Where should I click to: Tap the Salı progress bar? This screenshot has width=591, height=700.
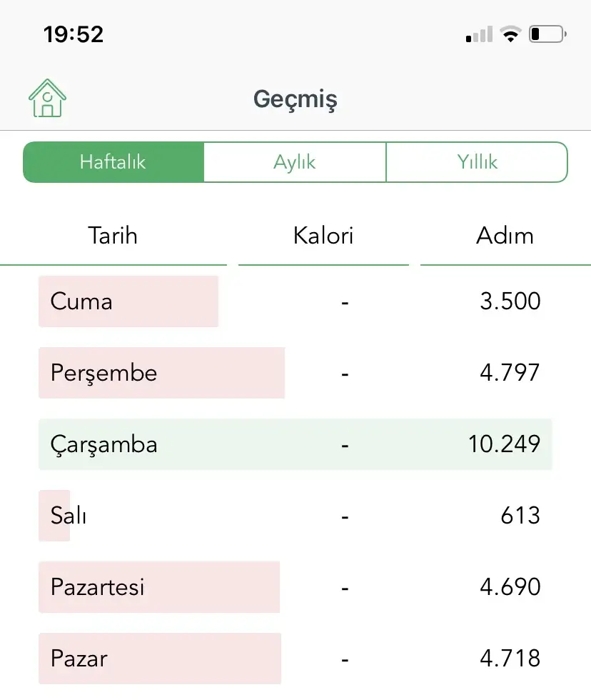click(55, 516)
